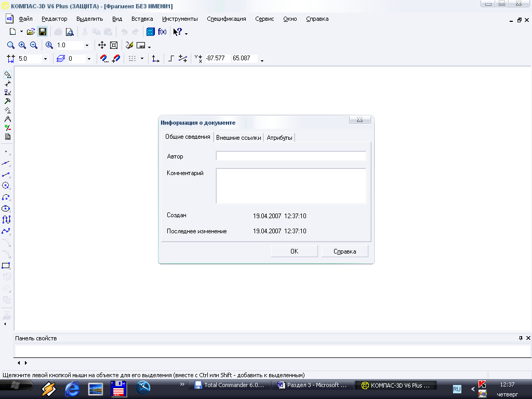Click the X coordinate field -87.577
532x399 pixels.
pyautogui.click(x=217, y=58)
